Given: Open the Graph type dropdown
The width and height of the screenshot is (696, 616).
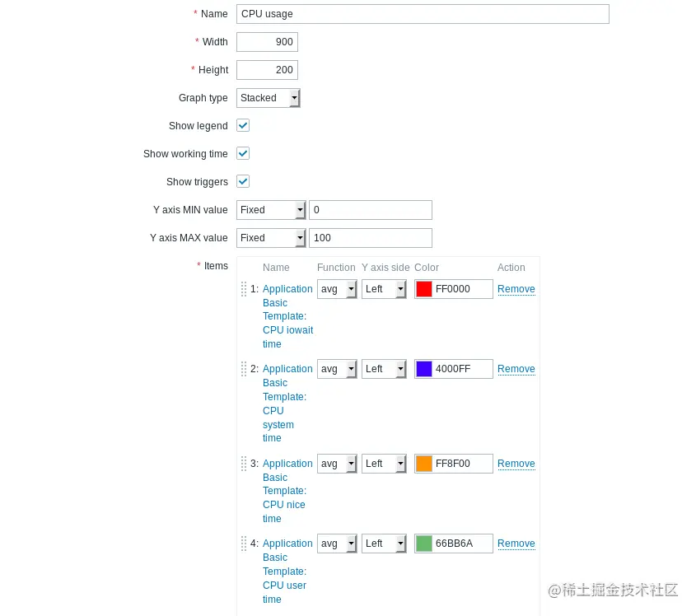Looking at the screenshot, I should (x=268, y=98).
